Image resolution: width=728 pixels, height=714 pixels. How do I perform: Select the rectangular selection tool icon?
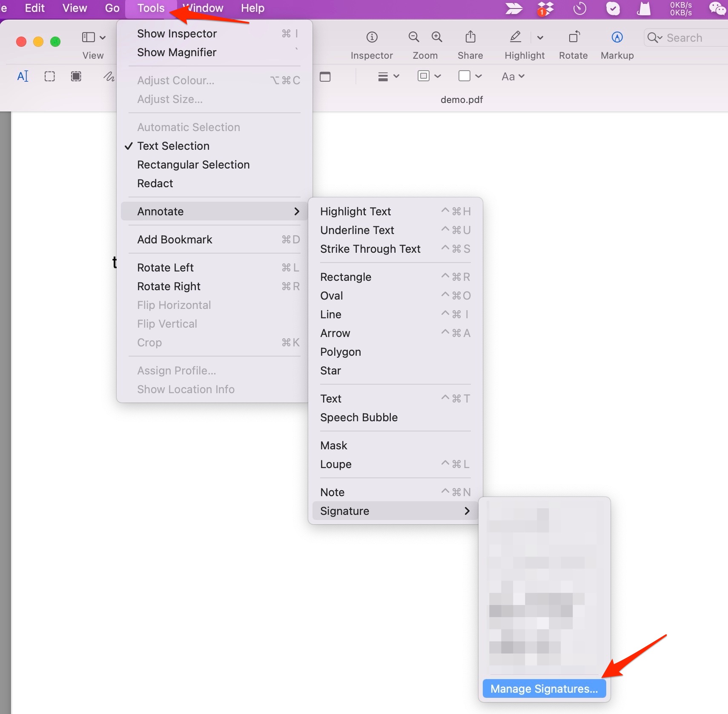50,77
